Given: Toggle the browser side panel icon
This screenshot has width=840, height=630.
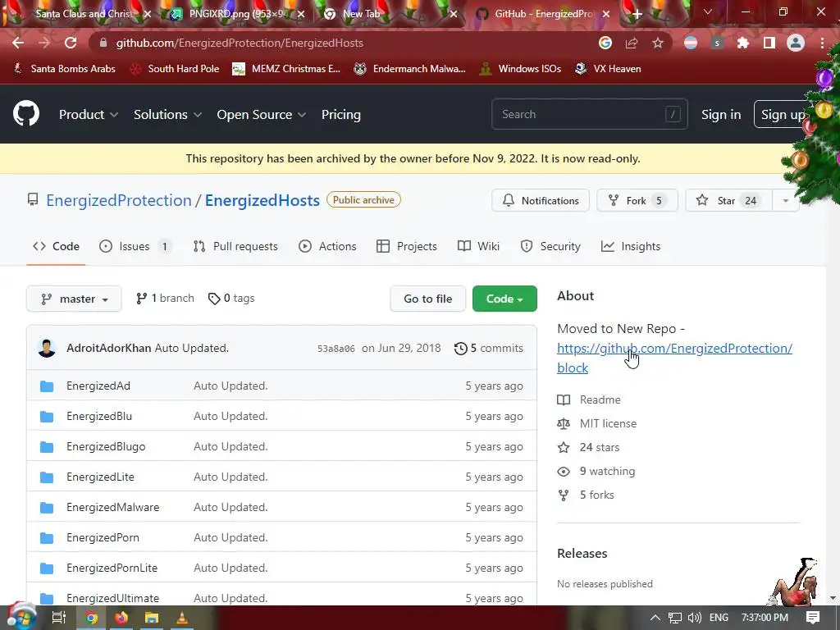Looking at the screenshot, I should point(769,43).
